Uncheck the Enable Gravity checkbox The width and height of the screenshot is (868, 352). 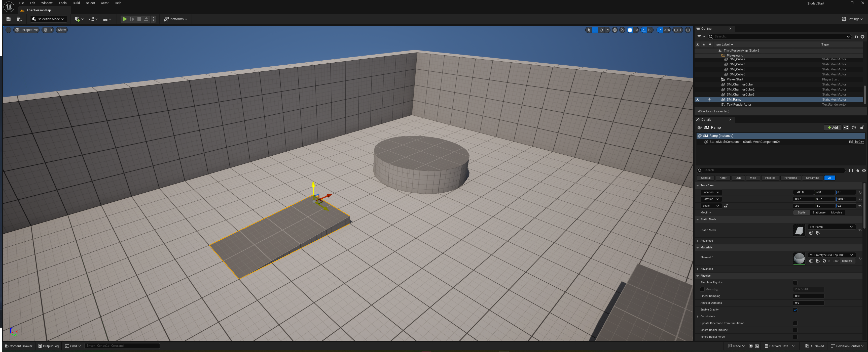[795, 310]
